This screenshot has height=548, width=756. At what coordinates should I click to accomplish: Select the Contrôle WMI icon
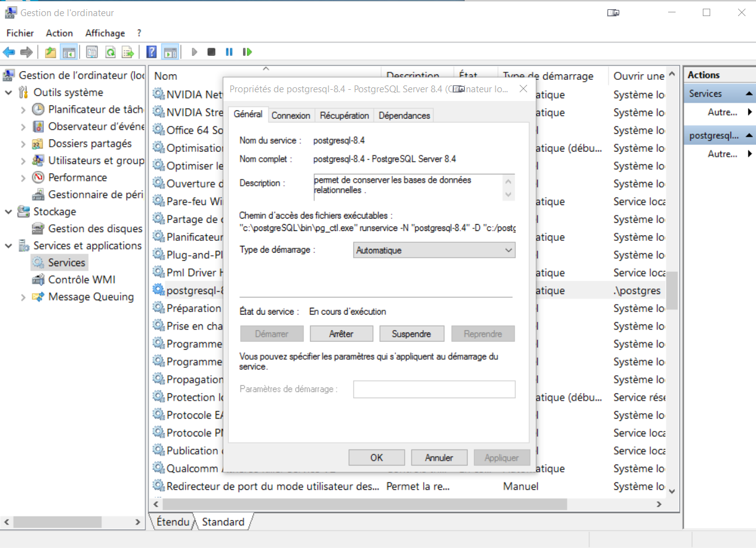pyautogui.click(x=38, y=280)
